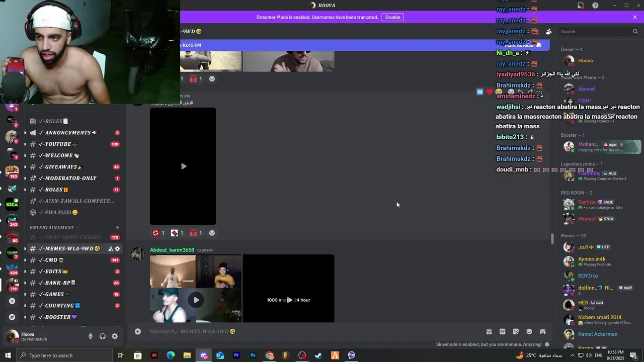644x362 pixels.
Task: Focus the Message #MEMES-WLA-9WD input box
Action: click(x=312, y=331)
